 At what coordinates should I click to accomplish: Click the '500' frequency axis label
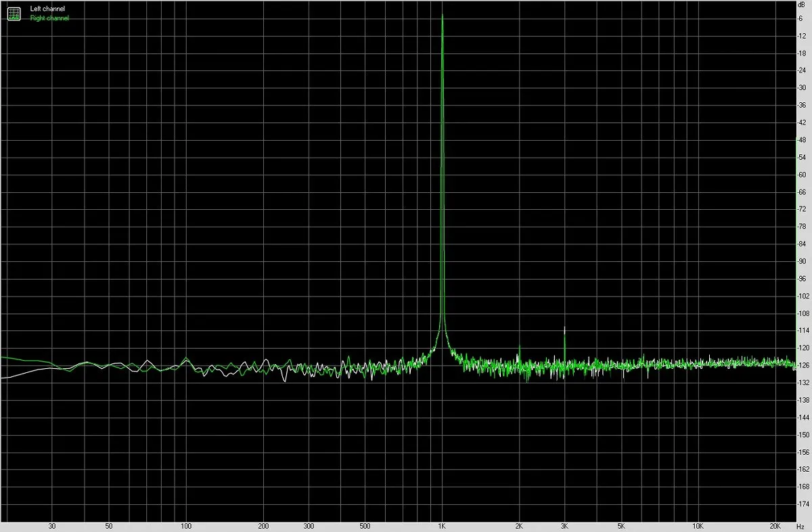point(365,526)
